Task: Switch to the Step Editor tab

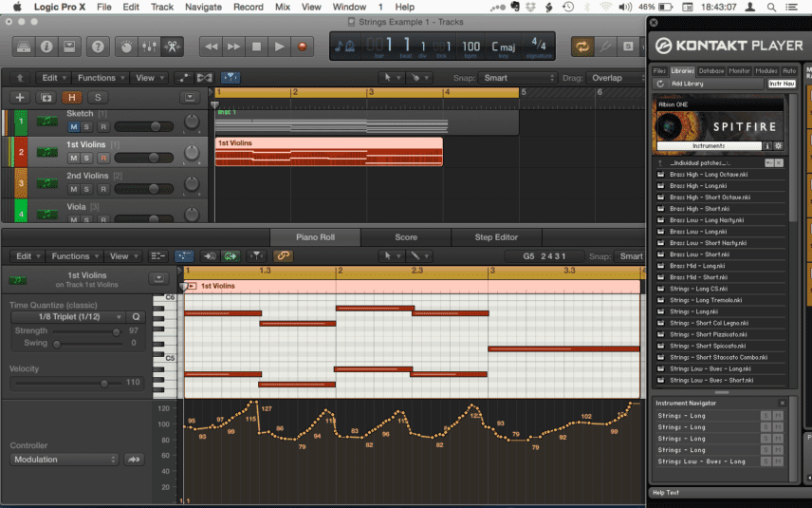Action: tap(496, 237)
